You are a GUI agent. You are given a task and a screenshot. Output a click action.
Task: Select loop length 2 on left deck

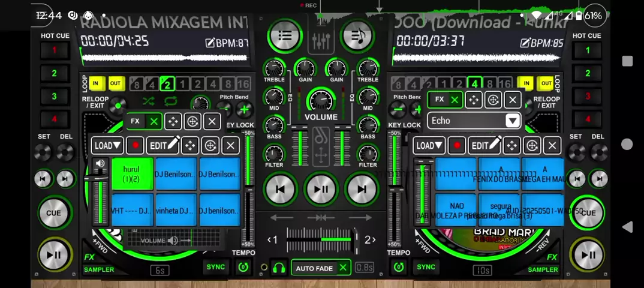pyautogui.click(x=167, y=84)
